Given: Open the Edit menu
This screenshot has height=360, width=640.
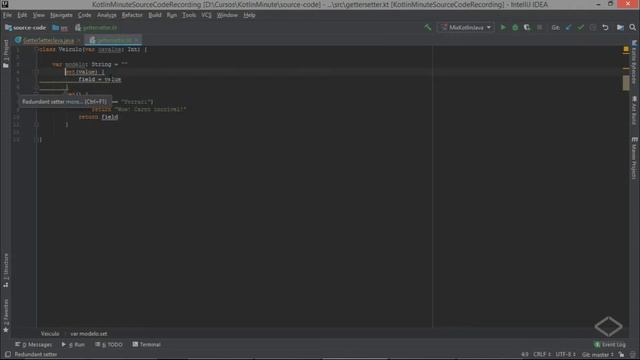Looking at the screenshot, I should [22, 15].
